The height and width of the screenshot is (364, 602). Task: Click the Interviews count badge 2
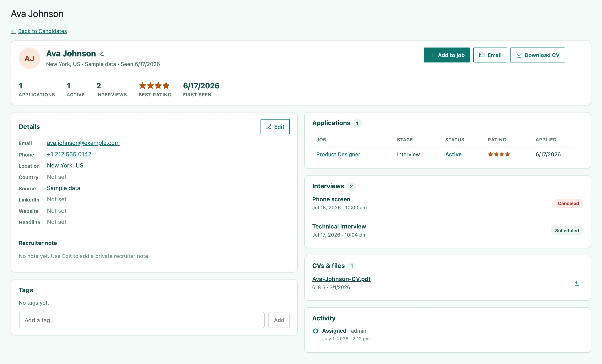tap(351, 186)
